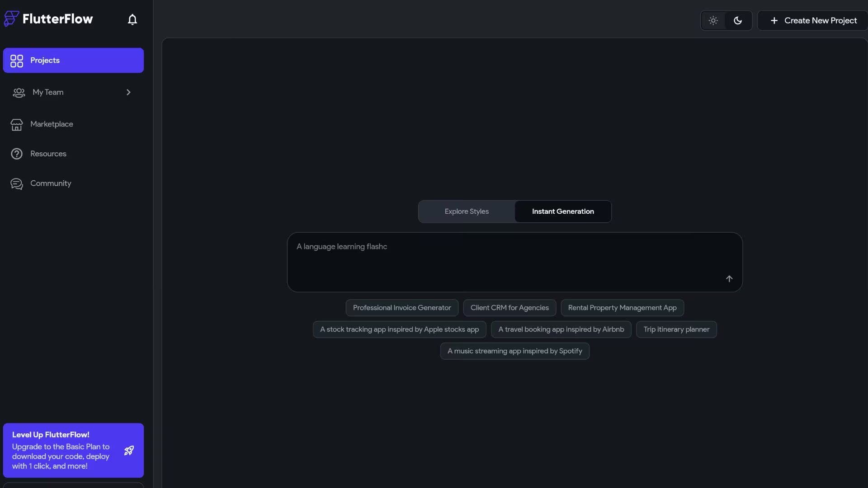Pick the Apple stocks app suggestion
868x488 pixels.
click(x=399, y=329)
